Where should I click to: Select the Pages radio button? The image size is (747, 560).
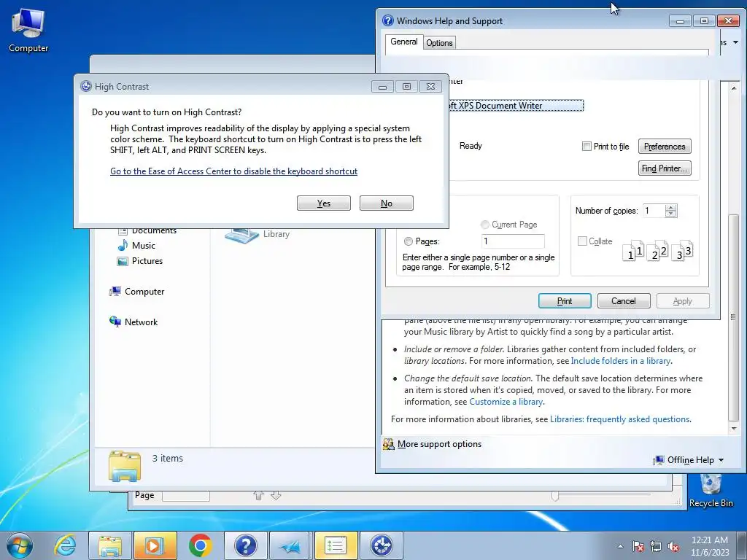(x=409, y=241)
